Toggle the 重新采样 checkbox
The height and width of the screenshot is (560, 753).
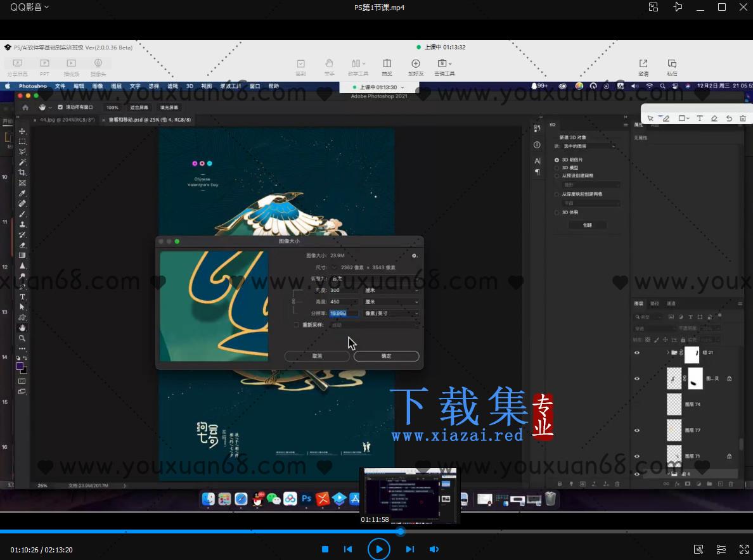(296, 325)
